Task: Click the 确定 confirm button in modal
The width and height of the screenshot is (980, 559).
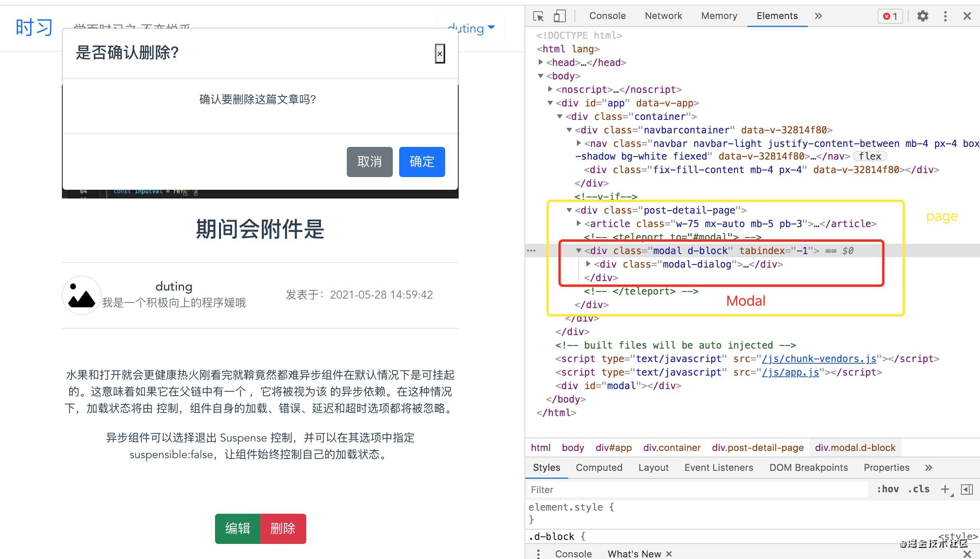Action: [421, 161]
